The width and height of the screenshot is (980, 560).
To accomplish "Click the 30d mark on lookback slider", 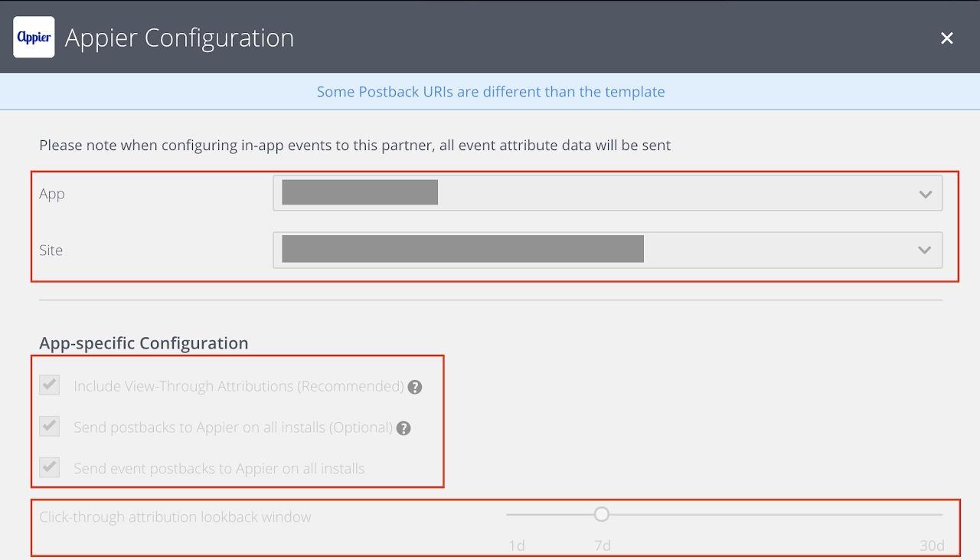I will pos(932,545).
